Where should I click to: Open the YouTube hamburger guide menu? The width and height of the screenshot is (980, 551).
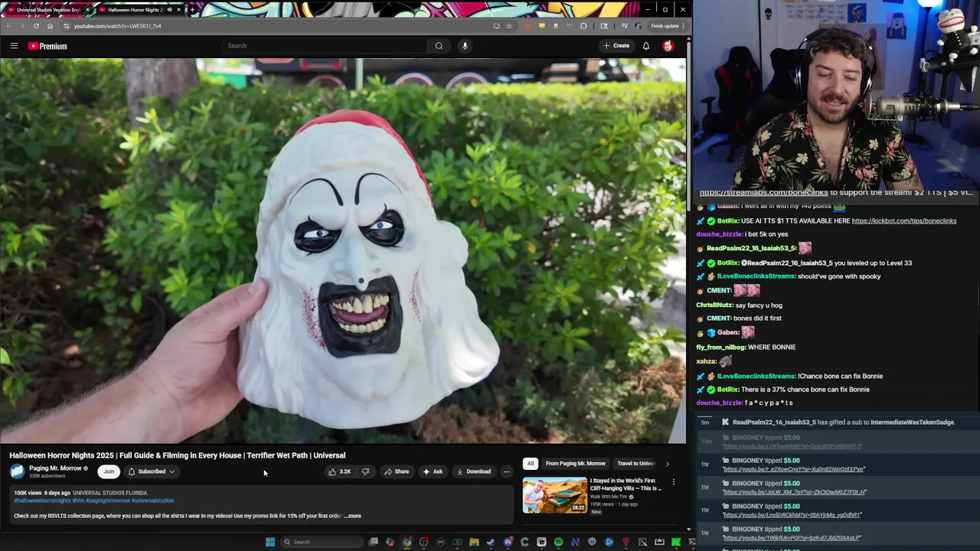pyautogui.click(x=14, y=46)
